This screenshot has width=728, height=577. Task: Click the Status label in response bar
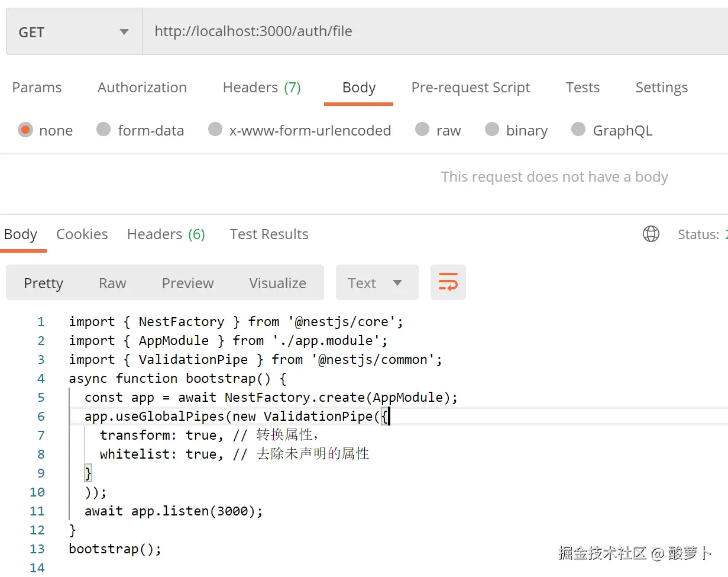pyautogui.click(x=698, y=234)
